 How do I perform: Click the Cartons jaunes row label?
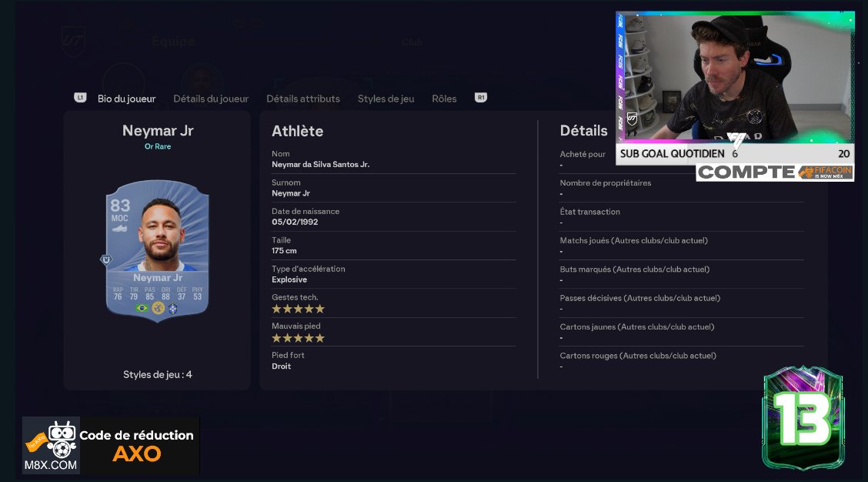click(x=636, y=327)
